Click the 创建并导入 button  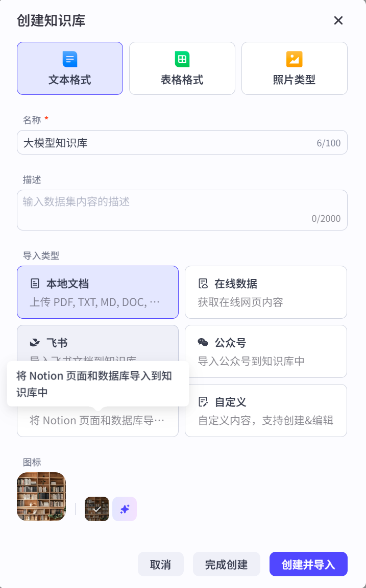pos(308,564)
